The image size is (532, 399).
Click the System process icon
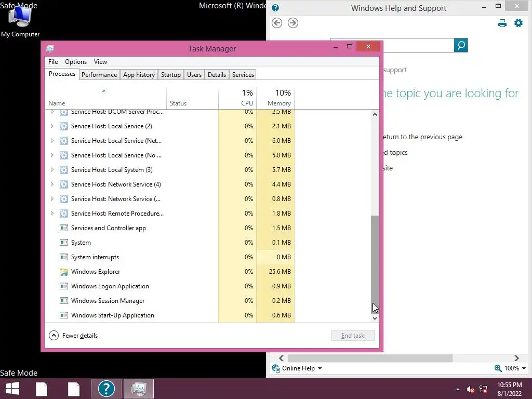point(63,243)
